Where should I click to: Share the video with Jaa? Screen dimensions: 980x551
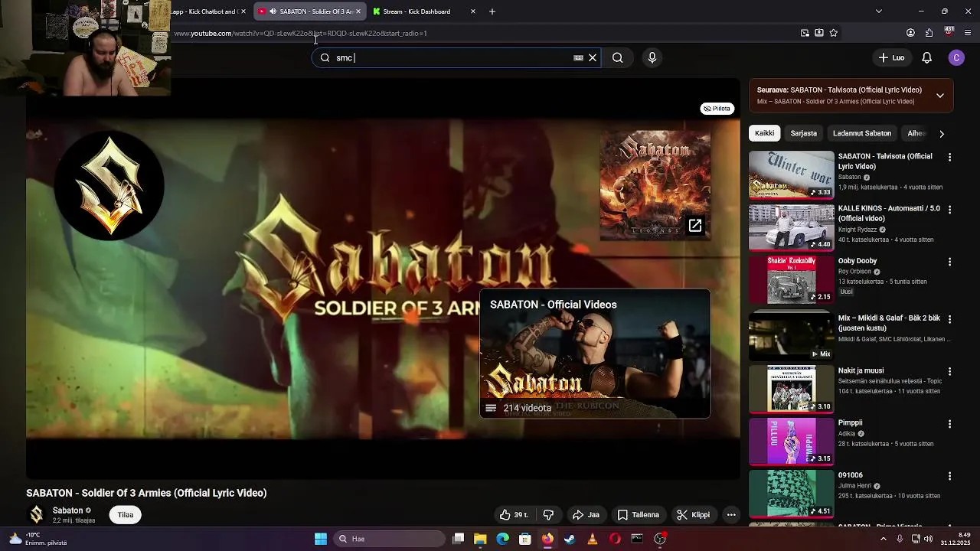[x=586, y=515]
